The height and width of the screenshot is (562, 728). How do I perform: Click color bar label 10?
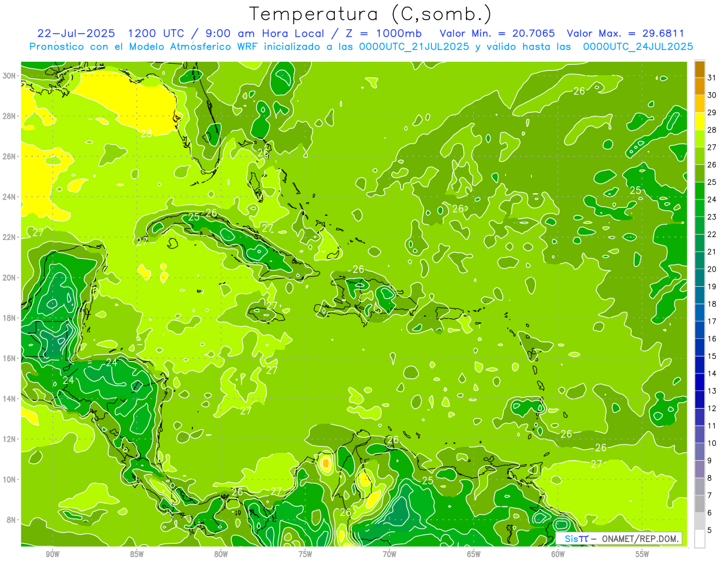(712, 444)
